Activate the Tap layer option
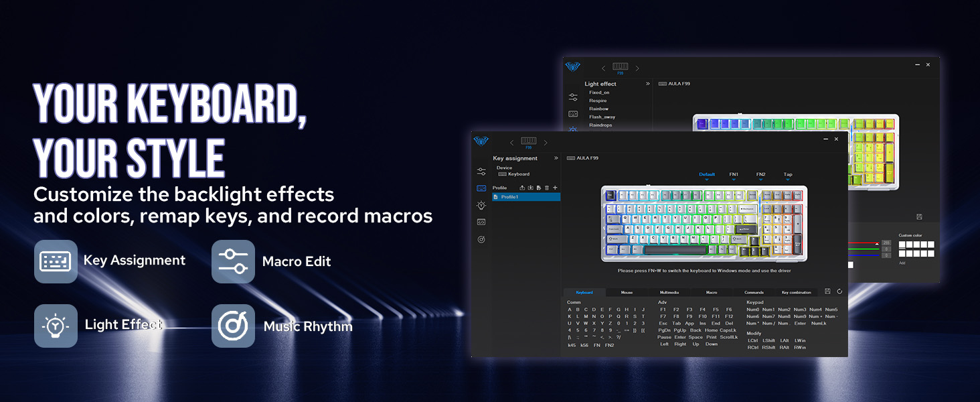This screenshot has width=980, height=402. coord(788,174)
